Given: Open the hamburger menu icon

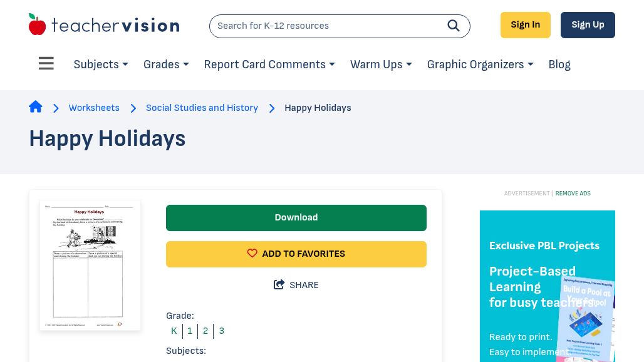Looking at the screenshot, I should pyautogui.click(x=46, y=64).
